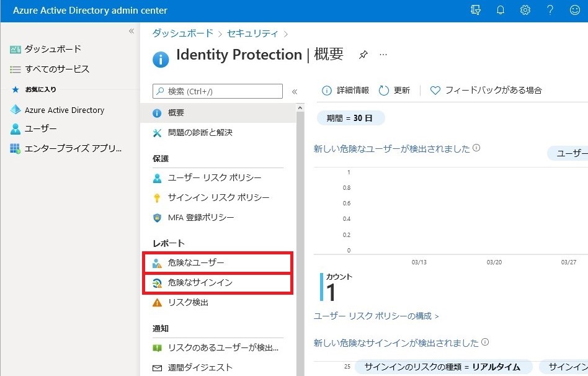
Task: Open the サインイン filter pill at right edge
Action: (564, 367)
